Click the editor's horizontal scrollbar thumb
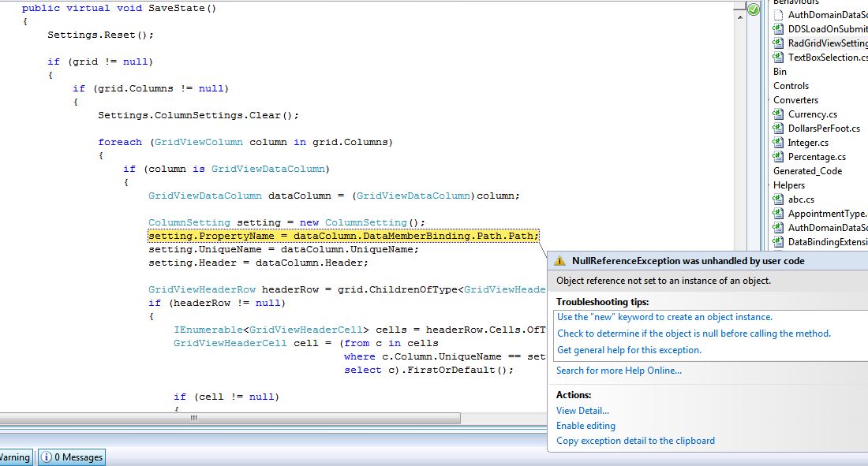This screenshot has height=466, width=868. coord(230,418)
